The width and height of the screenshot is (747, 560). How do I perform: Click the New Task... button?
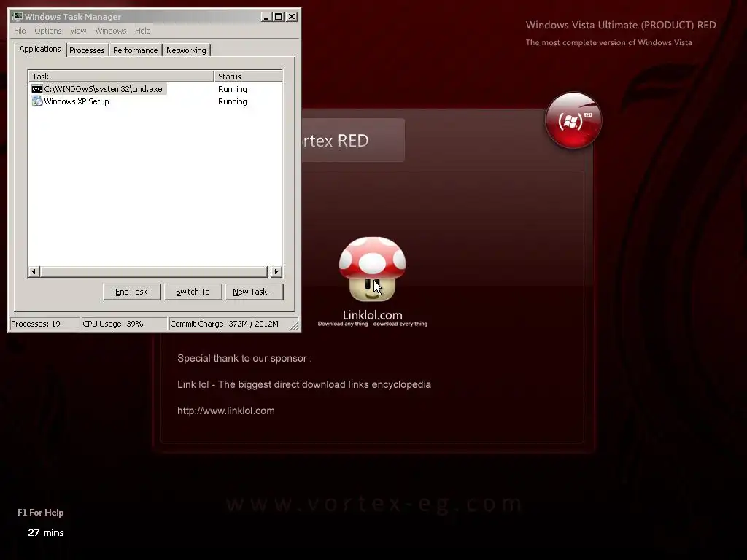254,292
